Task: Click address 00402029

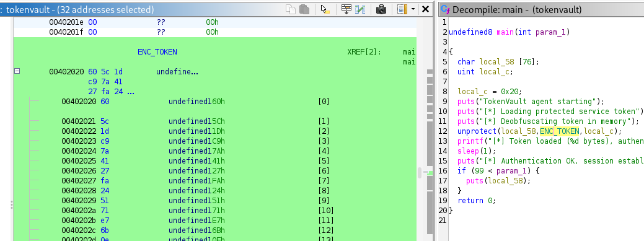Action: (79, 200)
